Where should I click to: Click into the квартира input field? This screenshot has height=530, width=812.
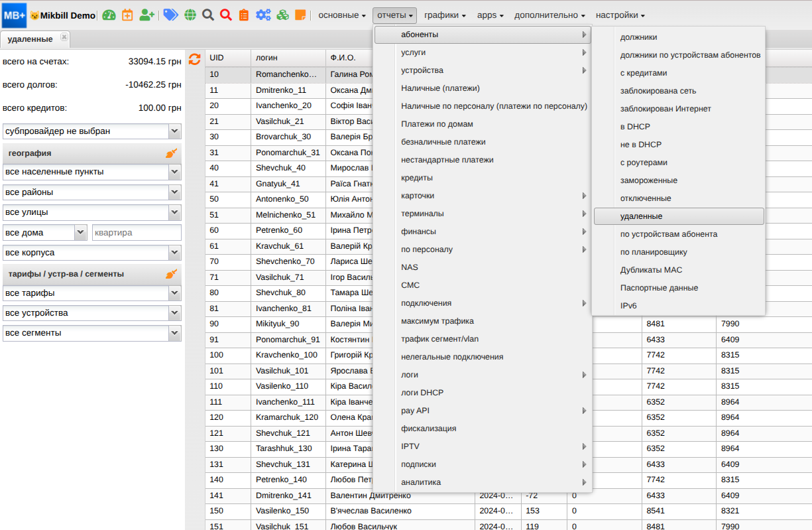[137, 233]
